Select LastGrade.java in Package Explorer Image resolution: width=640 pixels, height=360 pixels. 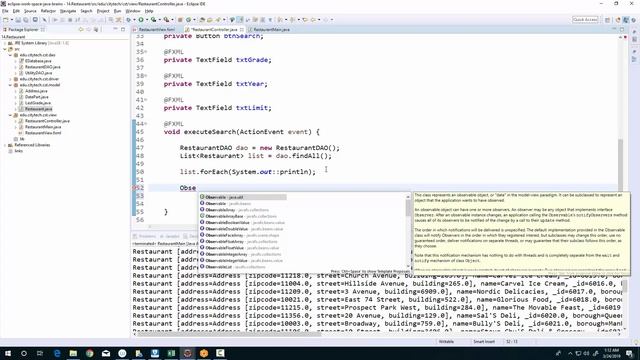[38, 103]
